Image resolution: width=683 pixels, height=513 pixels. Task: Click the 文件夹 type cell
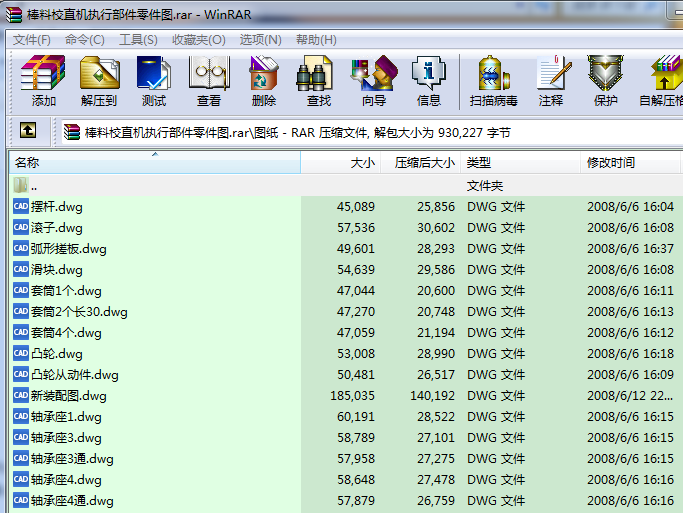coord(485,186)
